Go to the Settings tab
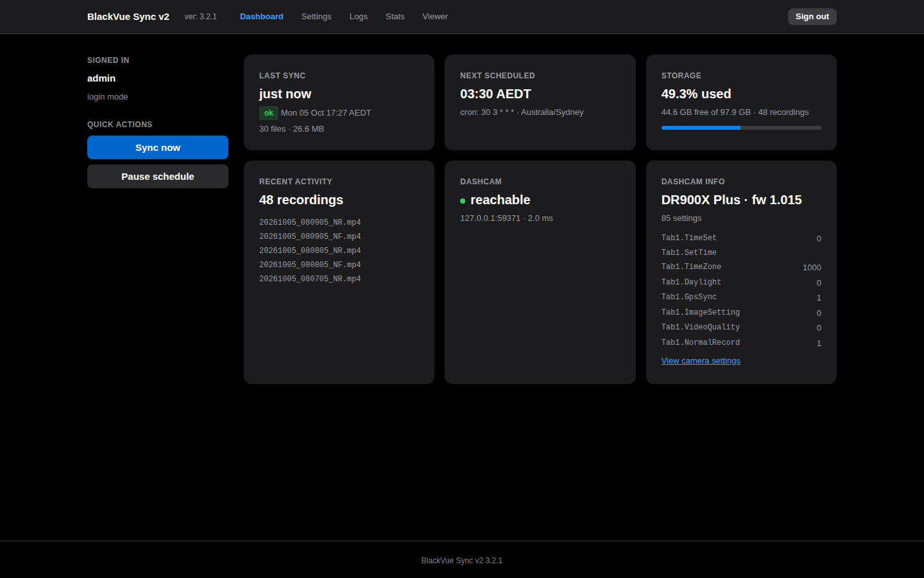 pyautogui.click(x=316, y=17)
